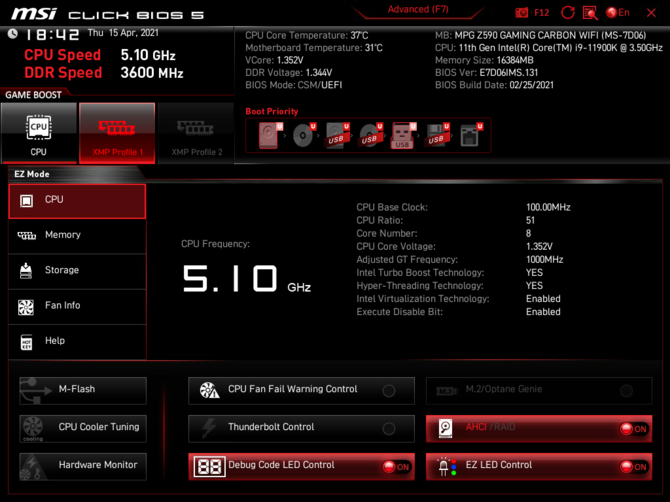This screenshot has width=670, height=502.
Task: Click the 18:42 system time
Action: coord(53,34)
